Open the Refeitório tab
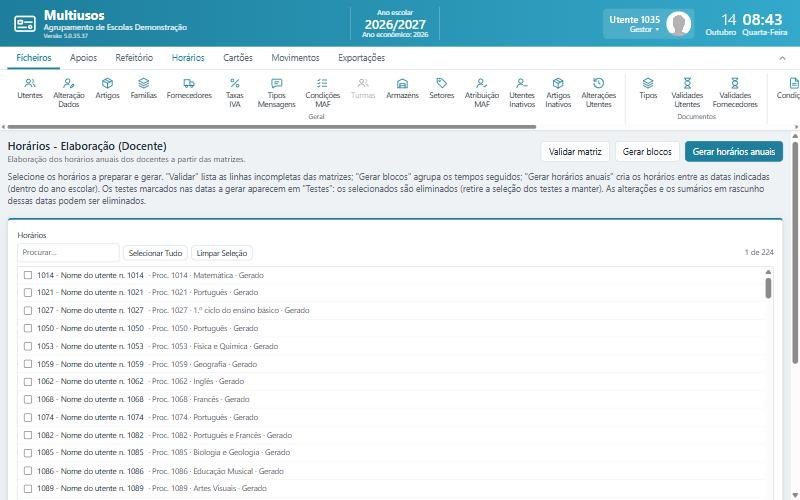The height and width of the screenshot is (500, 800). click(x=134, y=58)
